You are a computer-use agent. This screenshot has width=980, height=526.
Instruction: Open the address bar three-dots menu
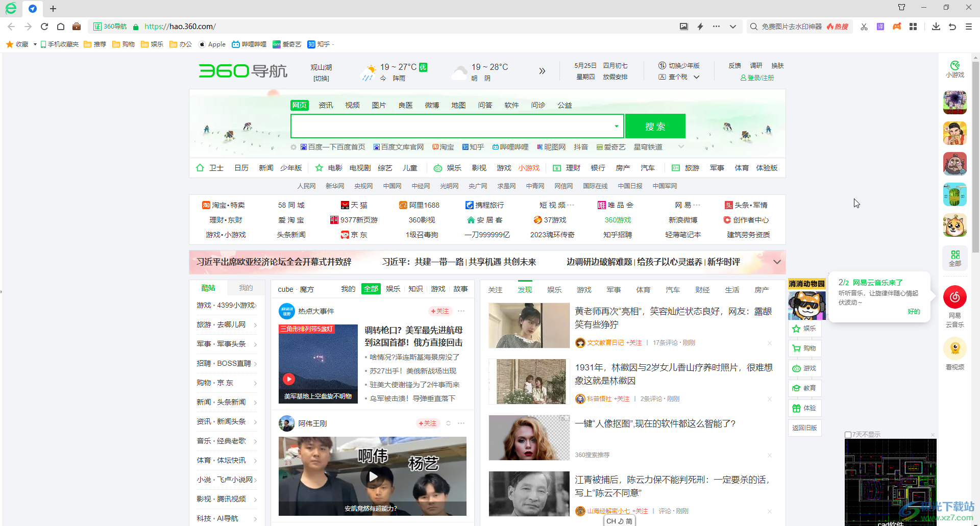717,27
